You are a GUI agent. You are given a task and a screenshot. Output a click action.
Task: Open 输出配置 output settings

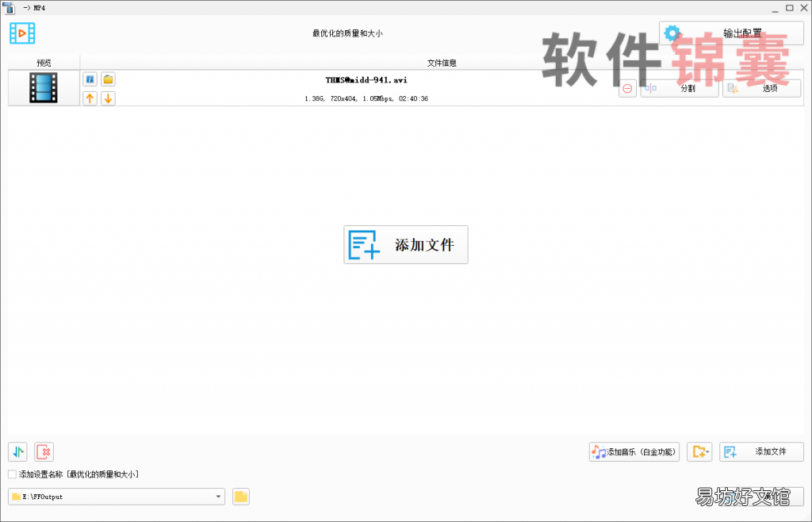731,33
